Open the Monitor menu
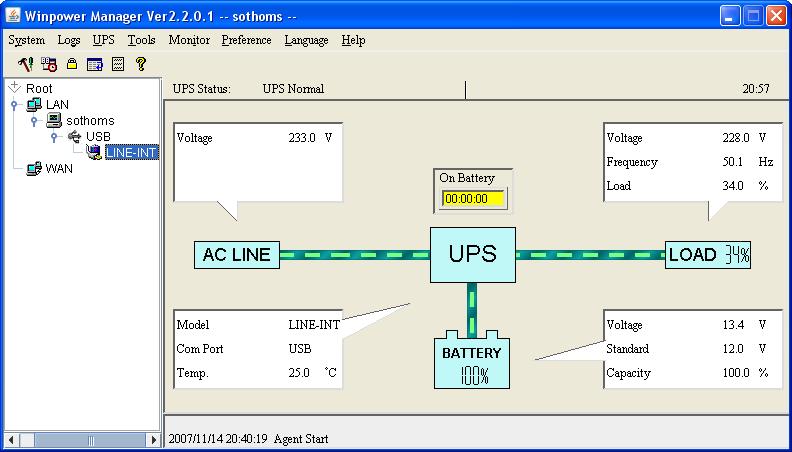Image resolution: width=792 pixels, height=452 pixels. tap(189, 40)
